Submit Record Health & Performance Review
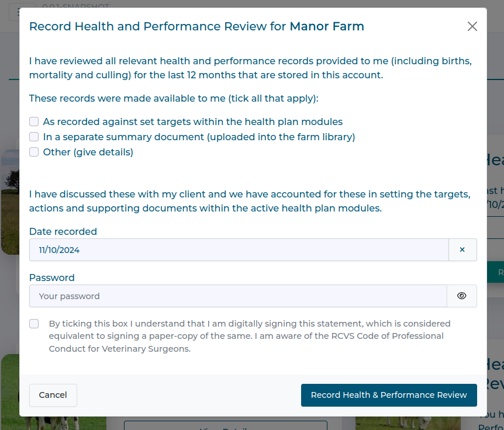The image size is (504, 430). tap(388, 395)
